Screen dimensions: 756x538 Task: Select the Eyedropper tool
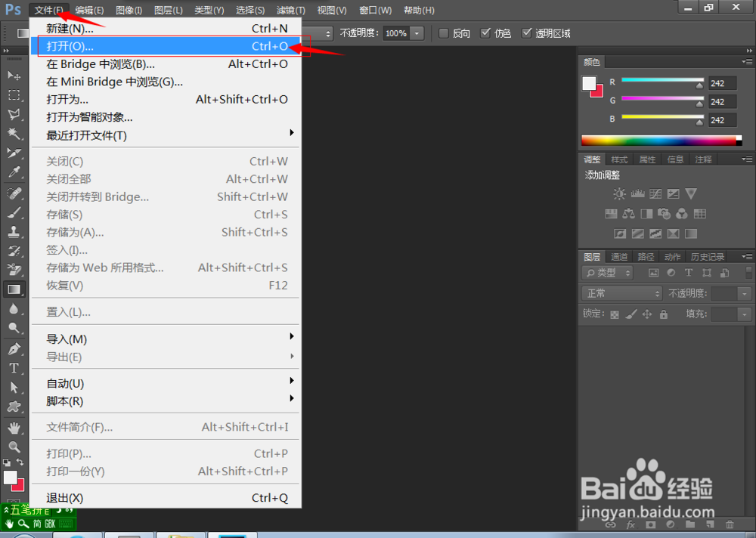point(14,172)
